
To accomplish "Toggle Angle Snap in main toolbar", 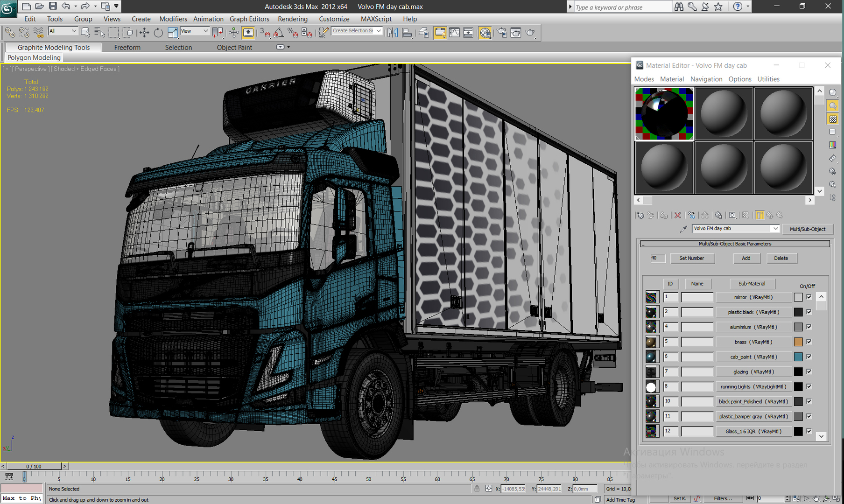I will coord(279,32).
